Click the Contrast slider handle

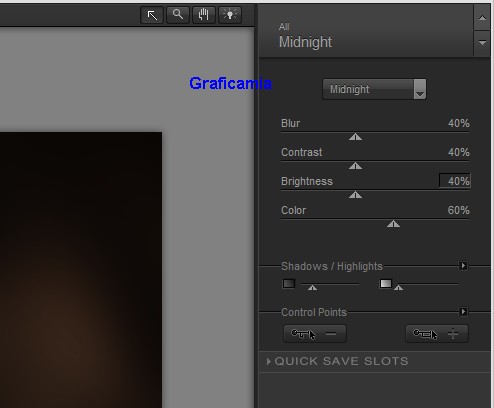coord(355,166)
